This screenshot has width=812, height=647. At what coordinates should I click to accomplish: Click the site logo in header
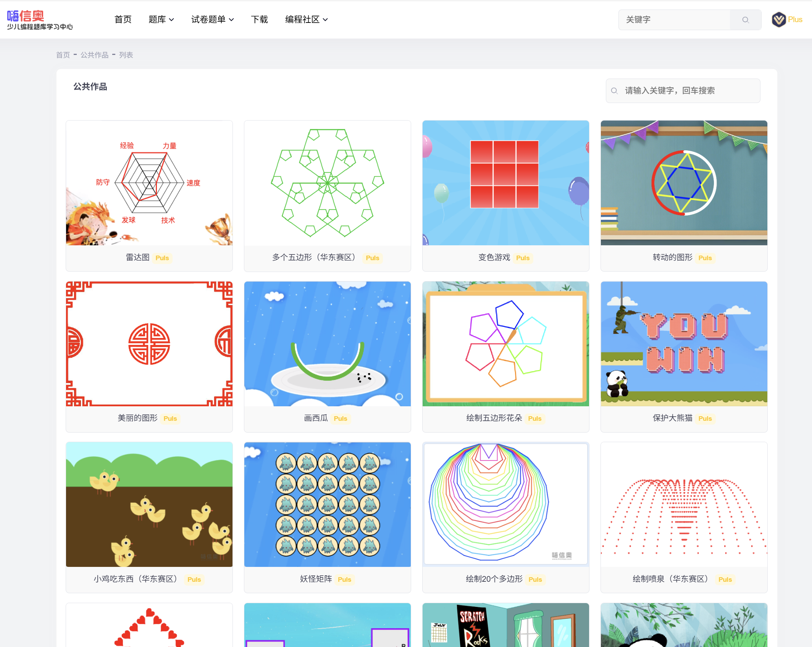pyautogui.click(x=40, y=20)
